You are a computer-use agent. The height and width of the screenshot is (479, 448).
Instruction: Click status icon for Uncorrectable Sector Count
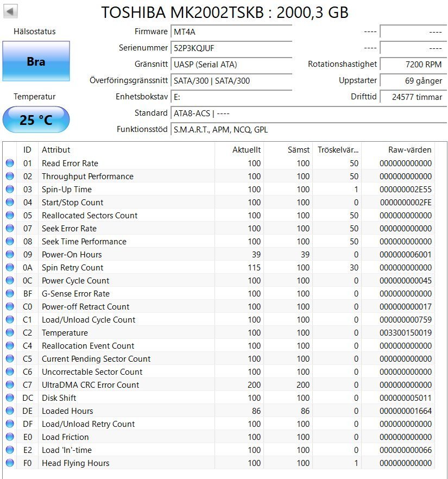coord(10,371)
